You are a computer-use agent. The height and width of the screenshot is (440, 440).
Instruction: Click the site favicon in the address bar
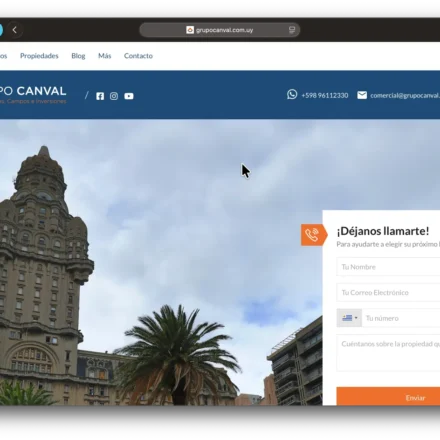[190, 30]
